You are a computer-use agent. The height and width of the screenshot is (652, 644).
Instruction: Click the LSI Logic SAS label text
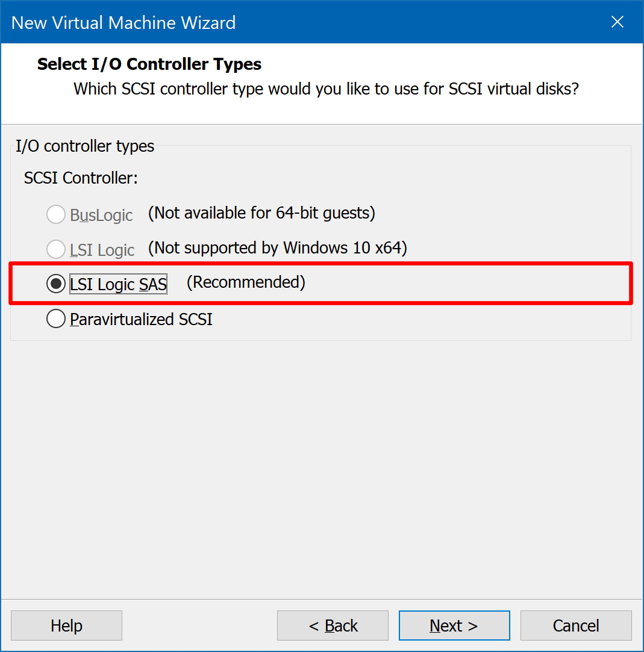click(x=119, y=284)
